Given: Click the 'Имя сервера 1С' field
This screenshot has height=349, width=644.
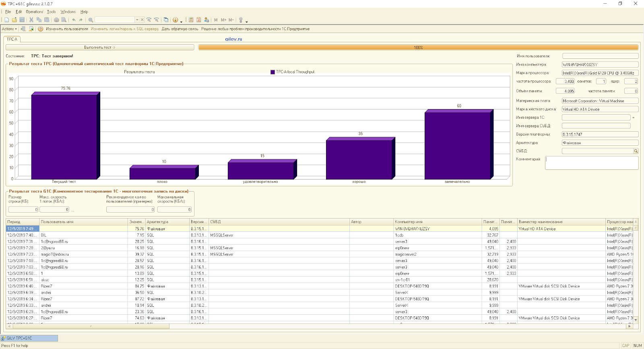Looking at the screenshot, I should [596, 118].
